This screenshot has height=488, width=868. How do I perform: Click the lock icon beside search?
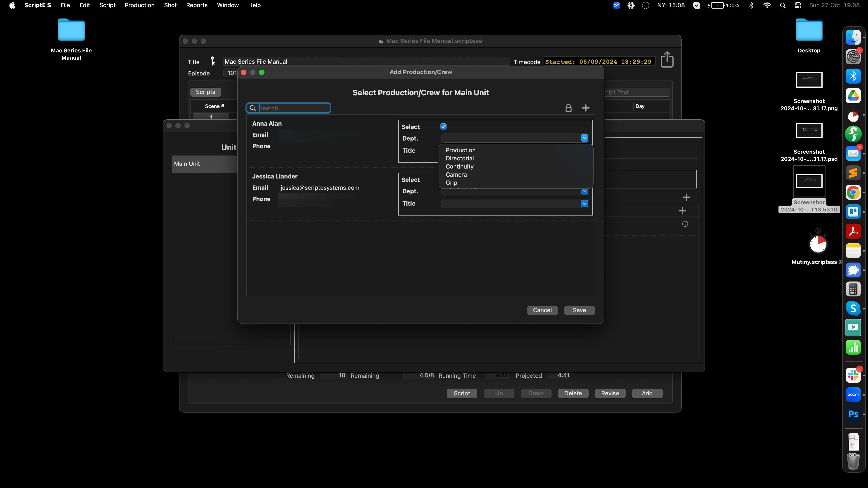[x=568, y=108]
